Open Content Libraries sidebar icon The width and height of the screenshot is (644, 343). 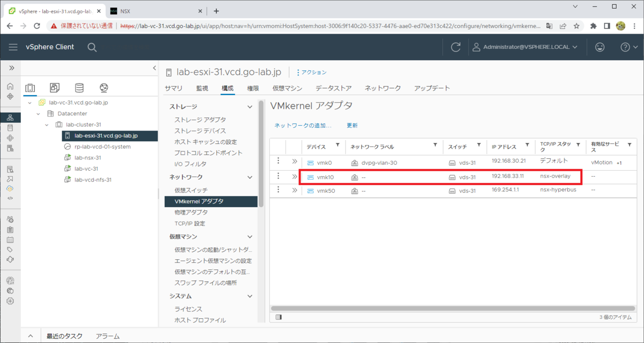point(10,128)
